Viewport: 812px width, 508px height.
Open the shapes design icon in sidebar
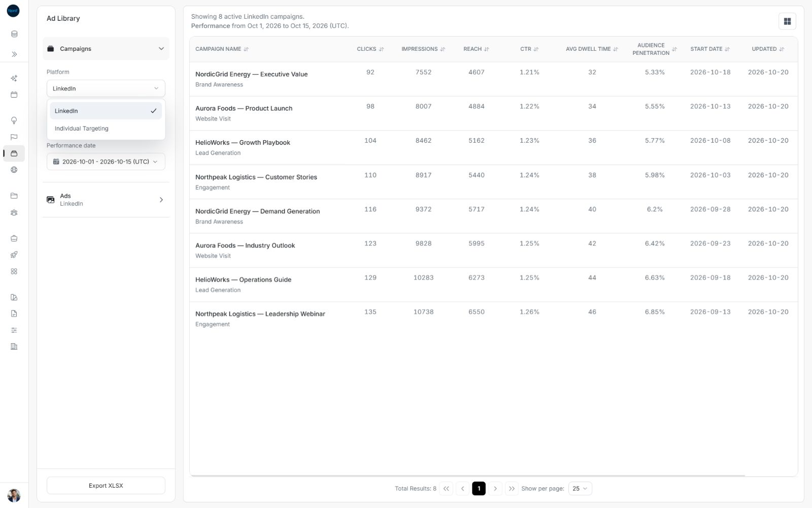click(14, 297)
